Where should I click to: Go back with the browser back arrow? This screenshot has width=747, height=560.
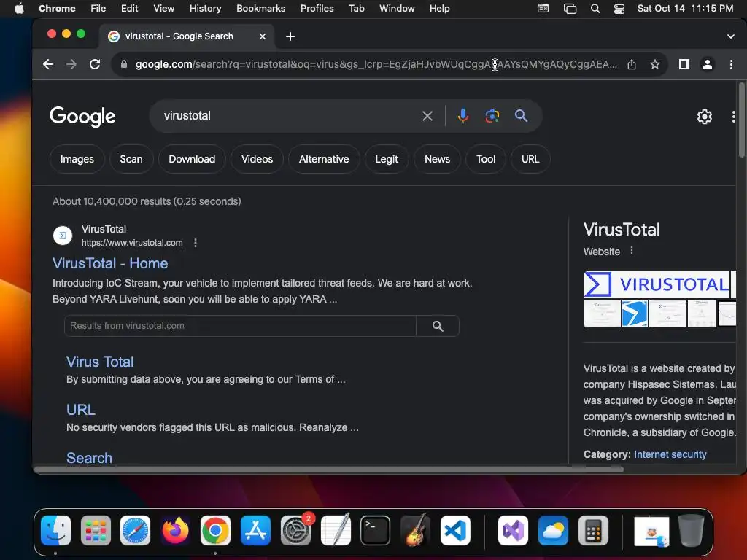[47, 64]
